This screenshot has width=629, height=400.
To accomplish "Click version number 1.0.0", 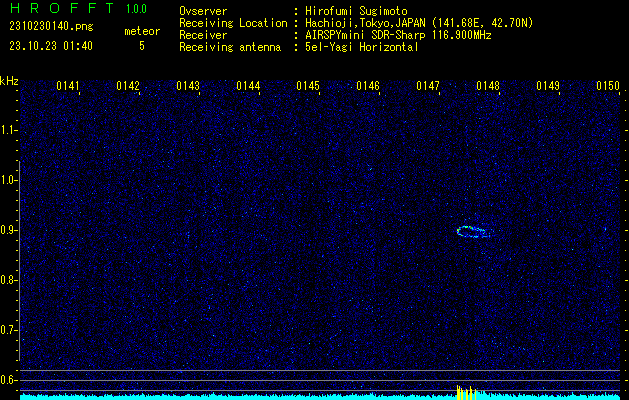I will [136, 9].
